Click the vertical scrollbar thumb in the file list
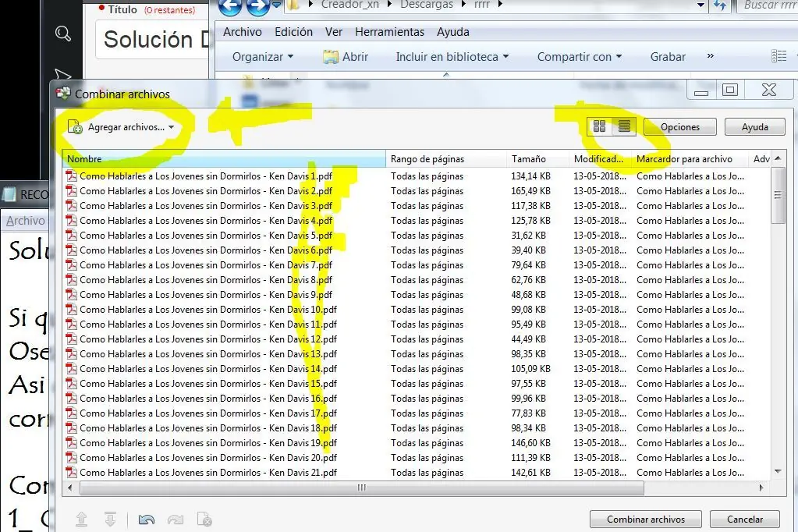The width and height of the screenshot is (798, 532). click(x=778, y=195)
